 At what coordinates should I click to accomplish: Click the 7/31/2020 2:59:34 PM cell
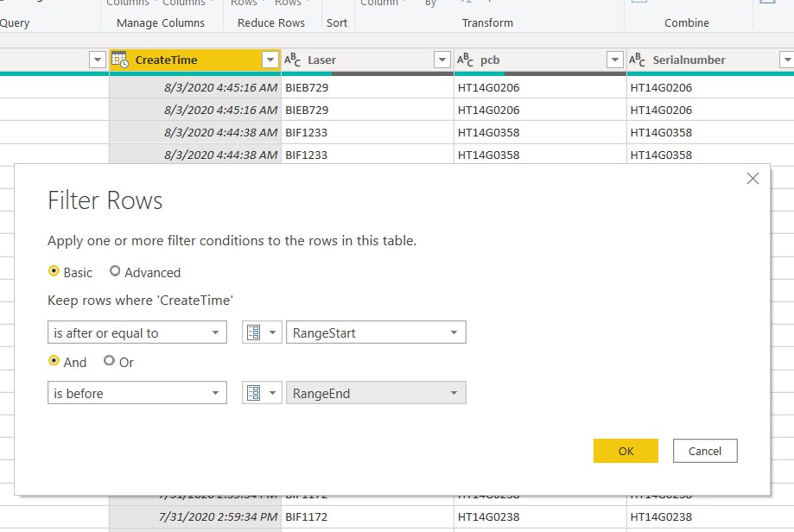coord(195,516)
